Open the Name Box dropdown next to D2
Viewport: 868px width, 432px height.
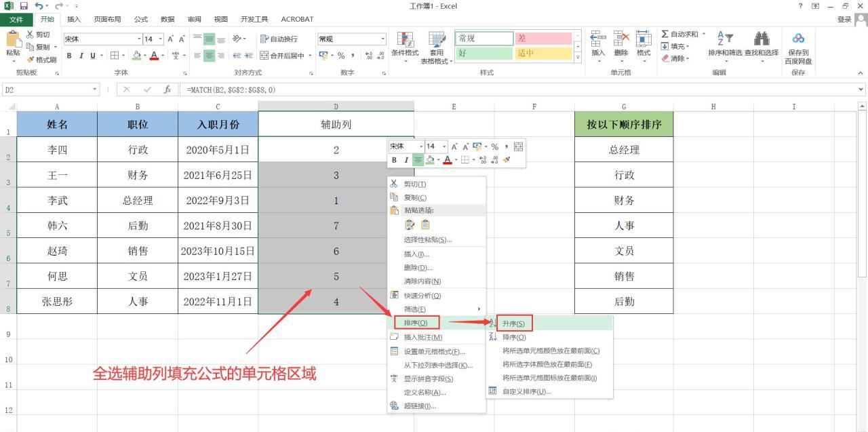(96, 90)
